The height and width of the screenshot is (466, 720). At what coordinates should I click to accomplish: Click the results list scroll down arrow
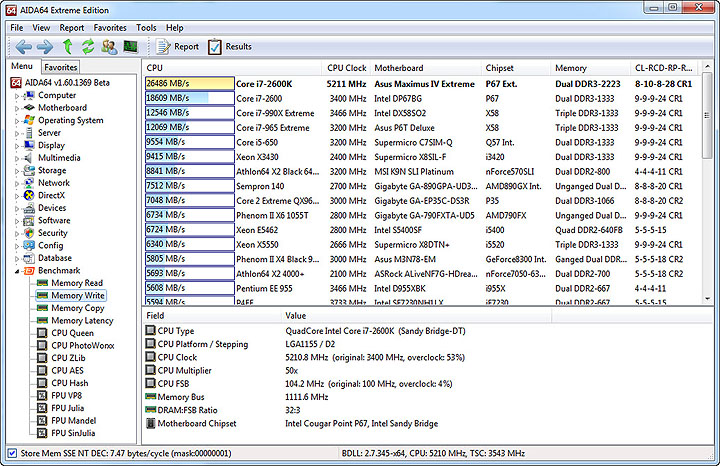tap(708, 299)
